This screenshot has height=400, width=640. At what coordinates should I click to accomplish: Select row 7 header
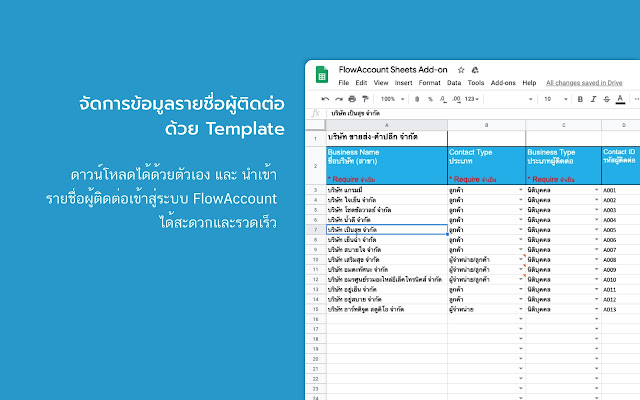click(316, 230)
